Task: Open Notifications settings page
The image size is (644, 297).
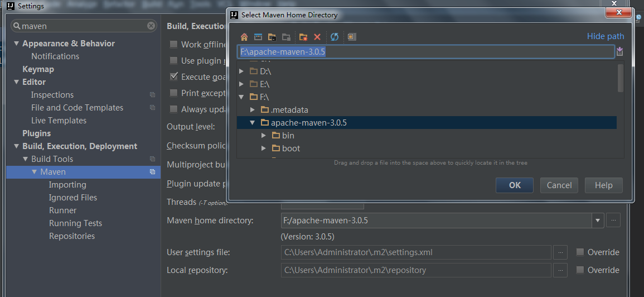Action: (55, 56)
